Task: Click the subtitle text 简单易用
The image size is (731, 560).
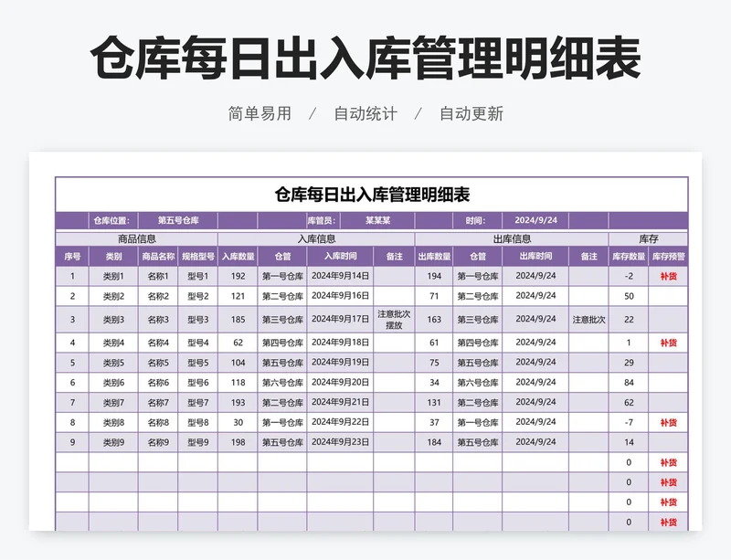Action: tap(260, 114)
